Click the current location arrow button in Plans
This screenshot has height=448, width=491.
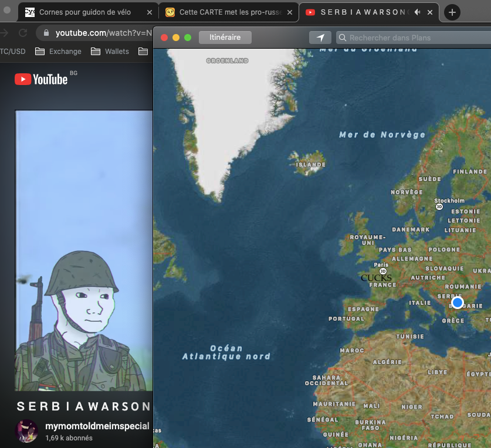(320, 38)
